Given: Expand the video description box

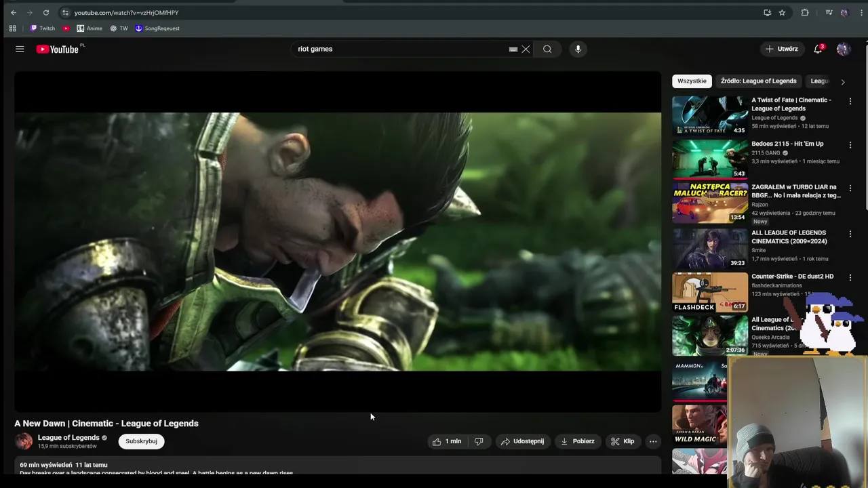Looking at the screenshot, I should point(338,466).
